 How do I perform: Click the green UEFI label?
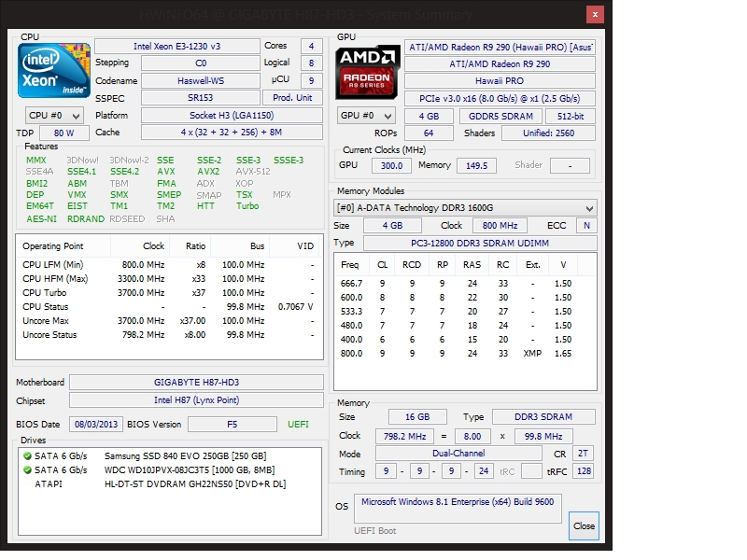(x=298, y=425)
